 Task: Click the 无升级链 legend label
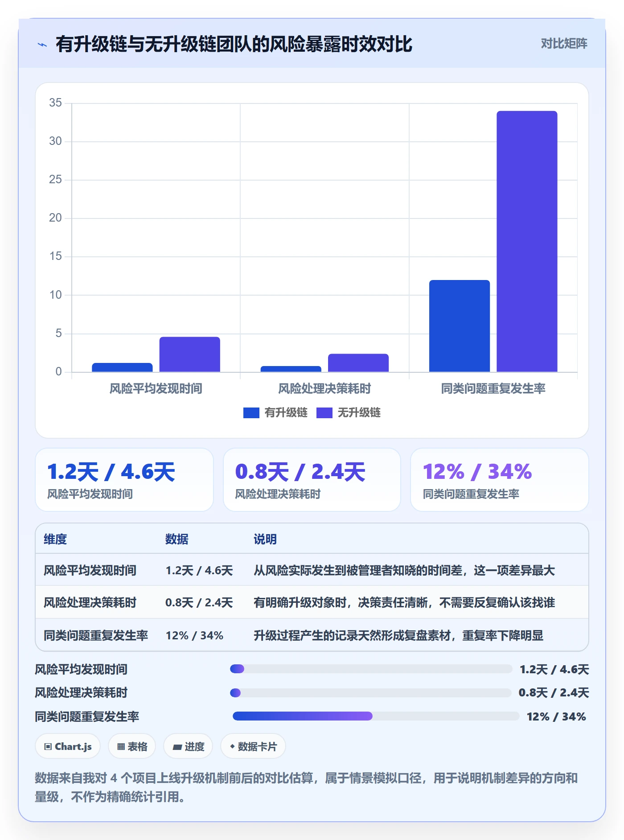(359, 413)
